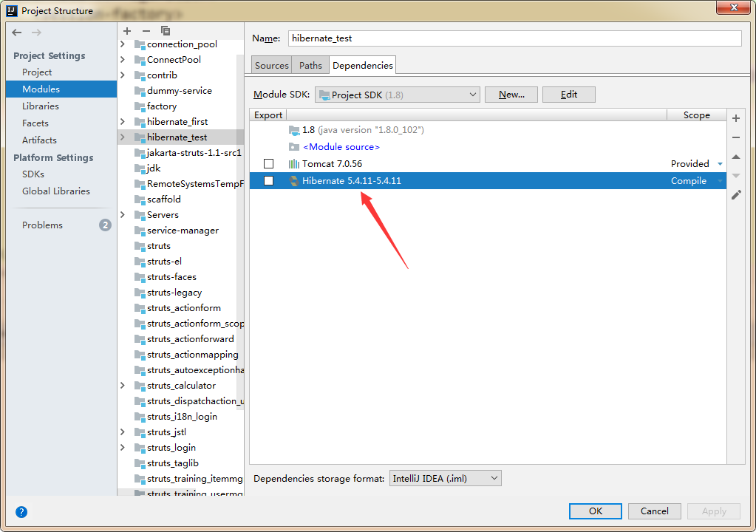This screenshot has width=756, height=532.
Task: Expand the struts_login module
Action: [x=123, y=448]
